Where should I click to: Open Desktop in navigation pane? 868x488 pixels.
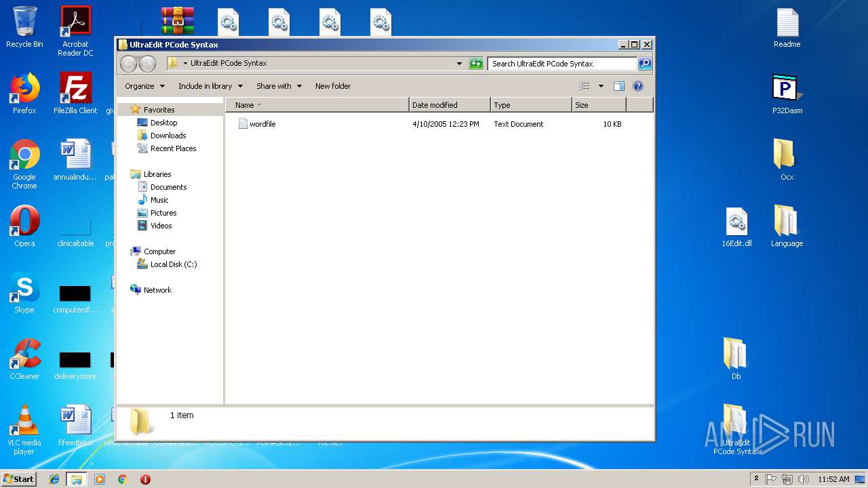[x=157, y=123]
